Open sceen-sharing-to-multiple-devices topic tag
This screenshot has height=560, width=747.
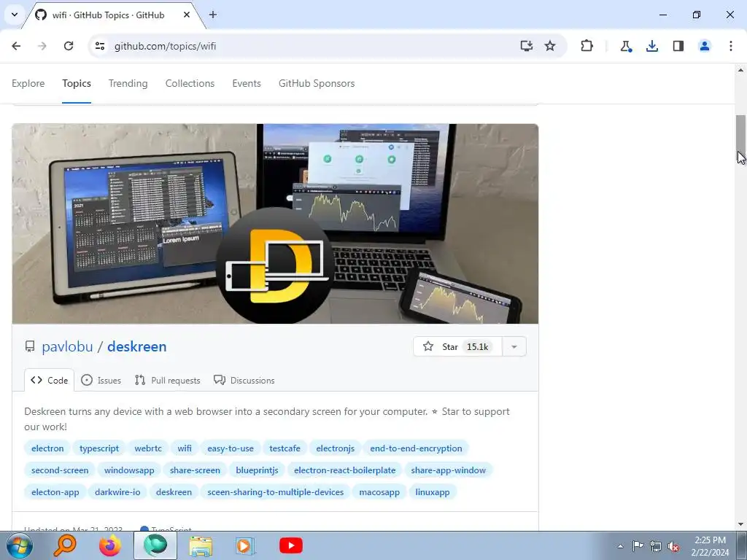click(275, 492)
